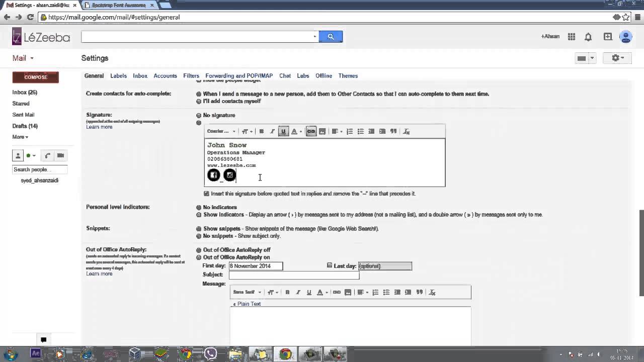644x362 pixels.
Task: Select the No signature radio button
Action: (x=198, y=115)
